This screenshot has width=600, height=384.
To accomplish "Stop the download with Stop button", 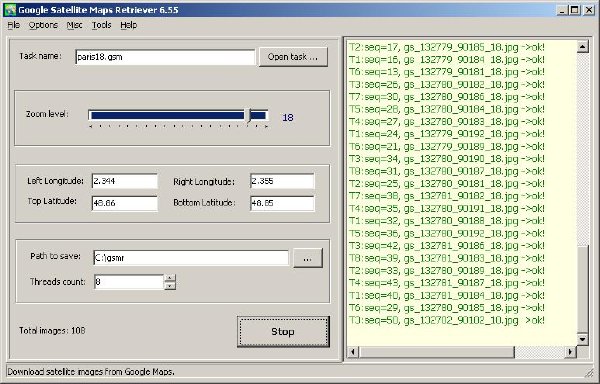I will pyautogui.click(x=283, y=332).
